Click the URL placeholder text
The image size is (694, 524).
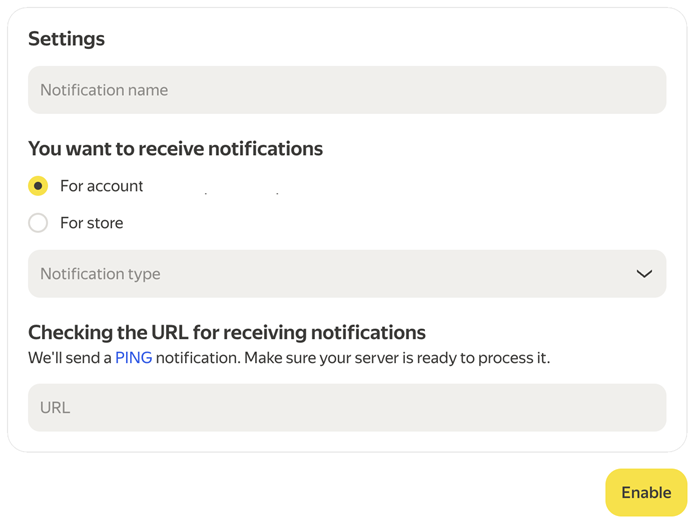point(55,408)
